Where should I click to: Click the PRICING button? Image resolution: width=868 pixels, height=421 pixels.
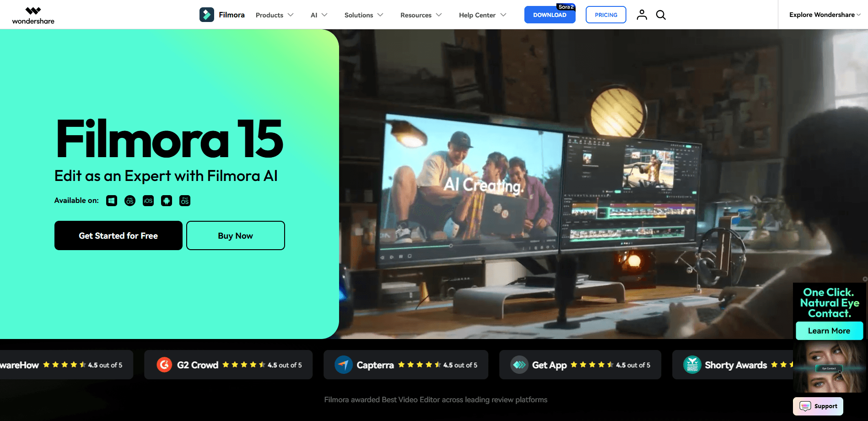pos(606,15)
